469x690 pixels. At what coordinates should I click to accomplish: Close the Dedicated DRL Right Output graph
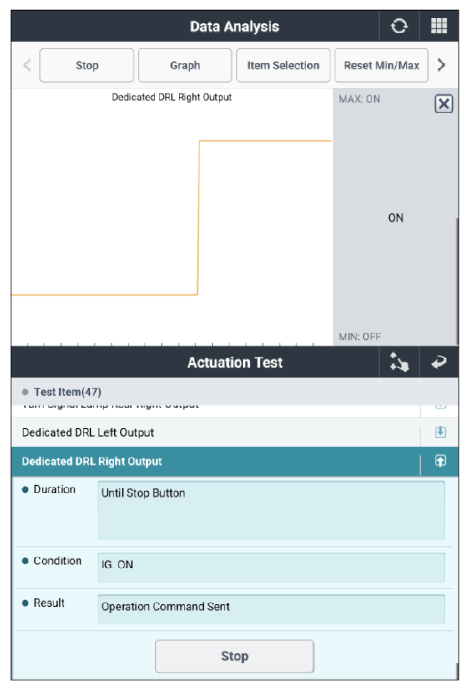(x=443, y=104)
